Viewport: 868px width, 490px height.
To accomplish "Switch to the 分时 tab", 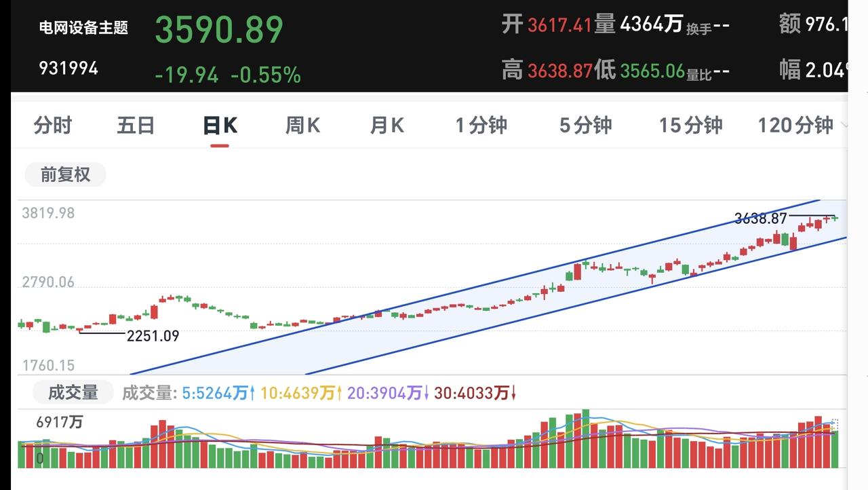I will pos(52,126).
